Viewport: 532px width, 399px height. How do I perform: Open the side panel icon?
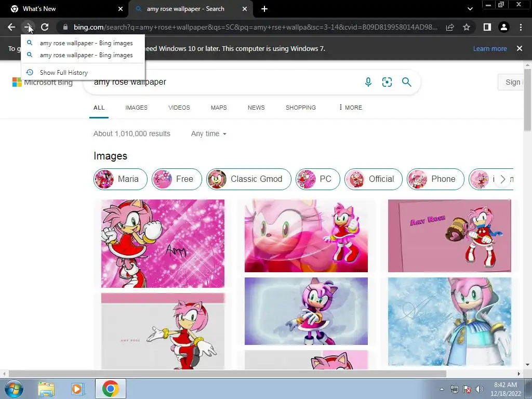[487, 27]
